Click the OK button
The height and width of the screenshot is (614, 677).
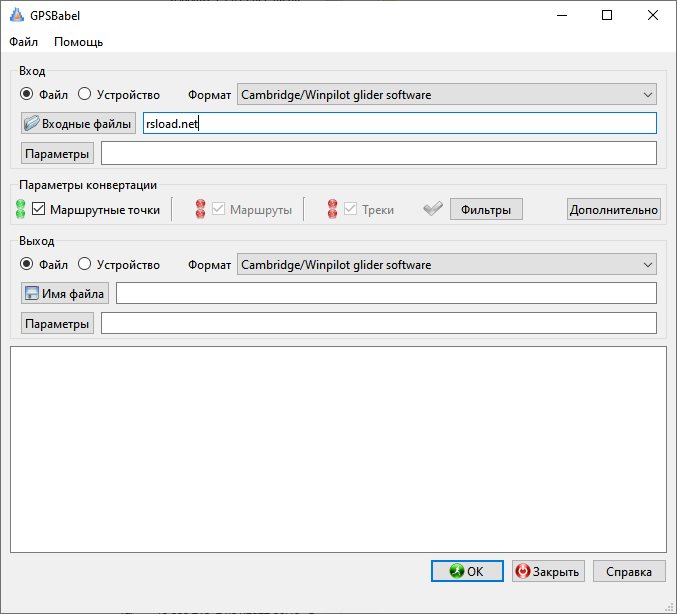[467, 571]
